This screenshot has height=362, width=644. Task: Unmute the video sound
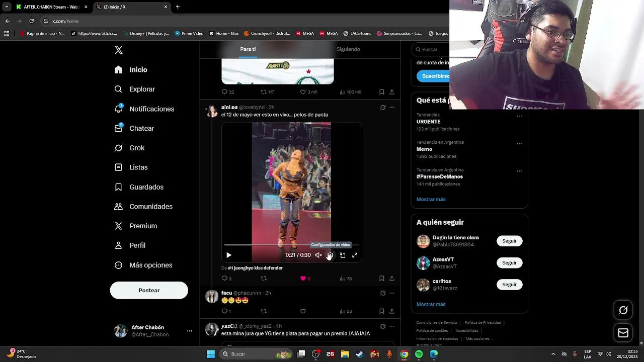click(318, 255)
